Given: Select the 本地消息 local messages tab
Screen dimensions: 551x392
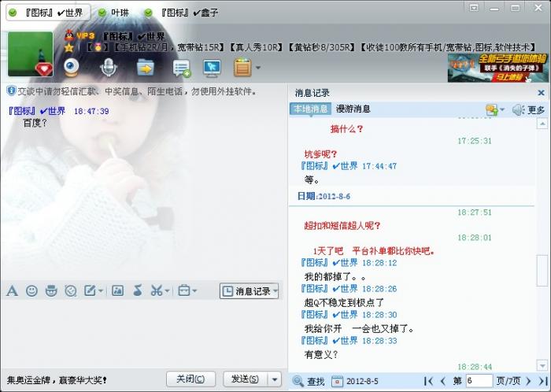Looking at the screenshot, I should [310, 109].
